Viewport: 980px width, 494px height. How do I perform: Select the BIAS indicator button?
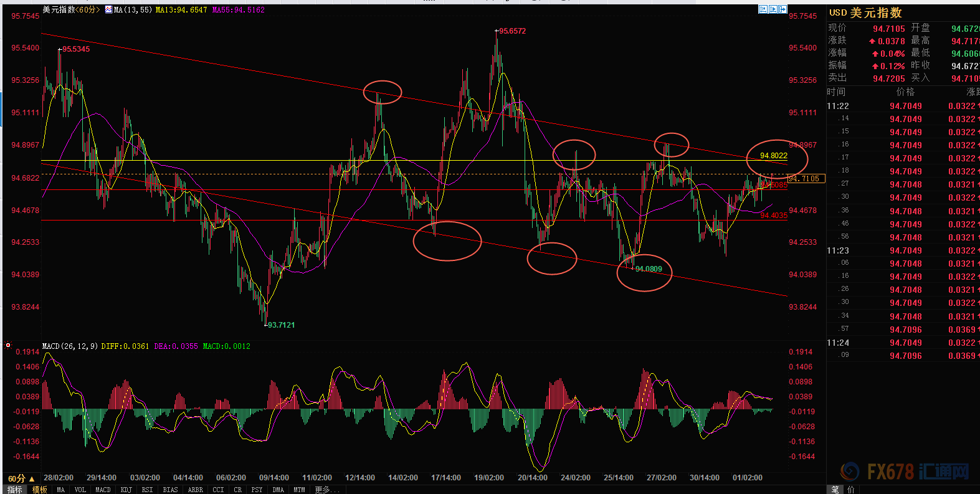pos(170,490)
